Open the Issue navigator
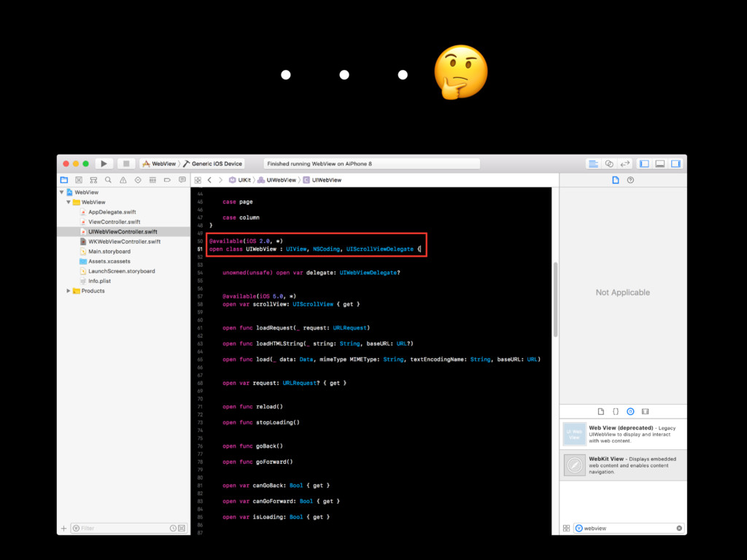 [x=123, y=180]
